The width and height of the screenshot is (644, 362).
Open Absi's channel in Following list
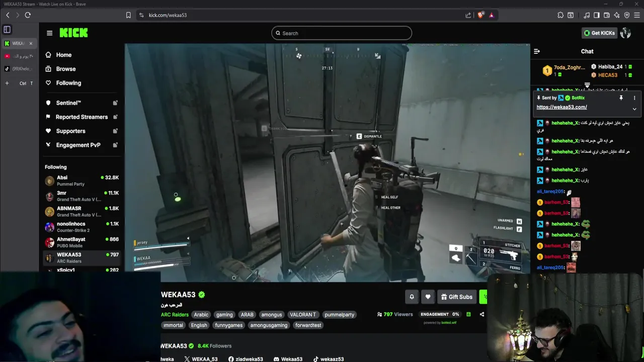pyautogui.click(x=82, y=180)
